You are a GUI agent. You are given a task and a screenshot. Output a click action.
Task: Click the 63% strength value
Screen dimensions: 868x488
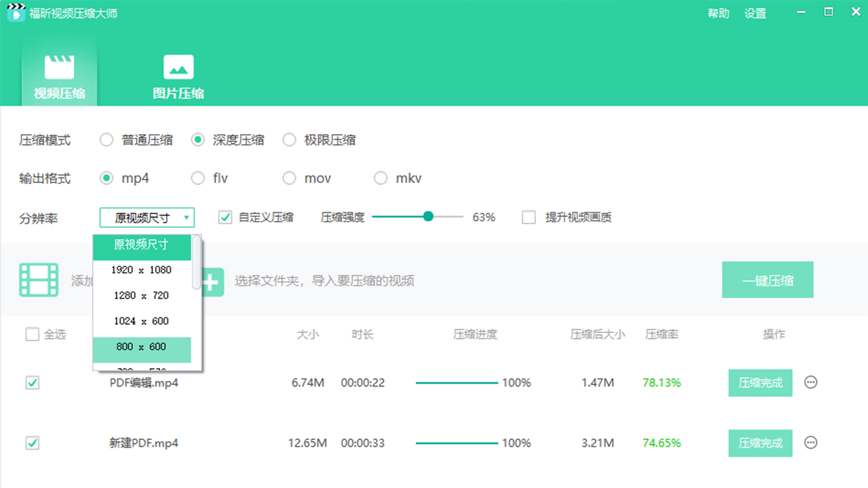[484, 218]
